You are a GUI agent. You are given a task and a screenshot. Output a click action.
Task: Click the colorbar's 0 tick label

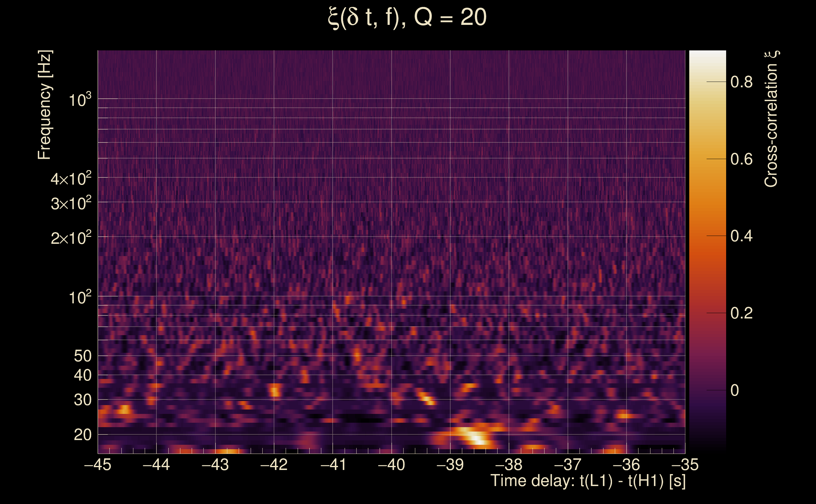(734, 390)
